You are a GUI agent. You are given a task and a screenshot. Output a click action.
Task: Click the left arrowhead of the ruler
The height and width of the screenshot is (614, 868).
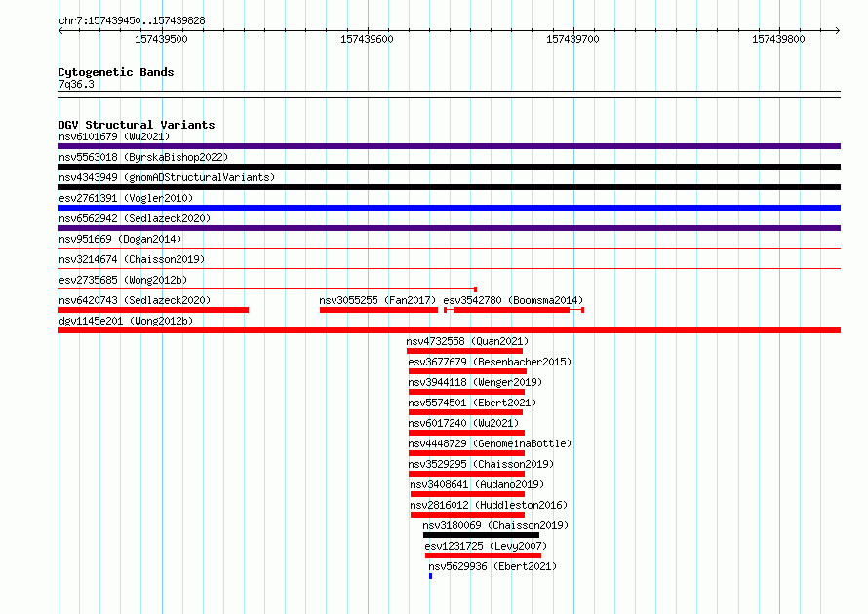pos(60,31)
